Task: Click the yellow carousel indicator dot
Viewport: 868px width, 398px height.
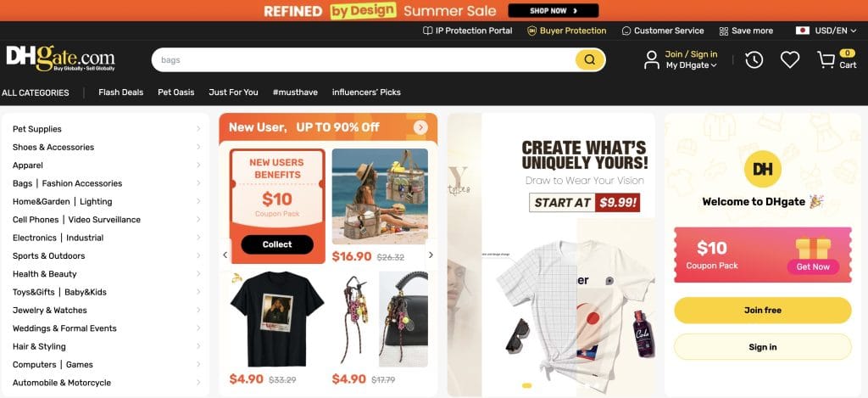Action: tap(526, 385)
